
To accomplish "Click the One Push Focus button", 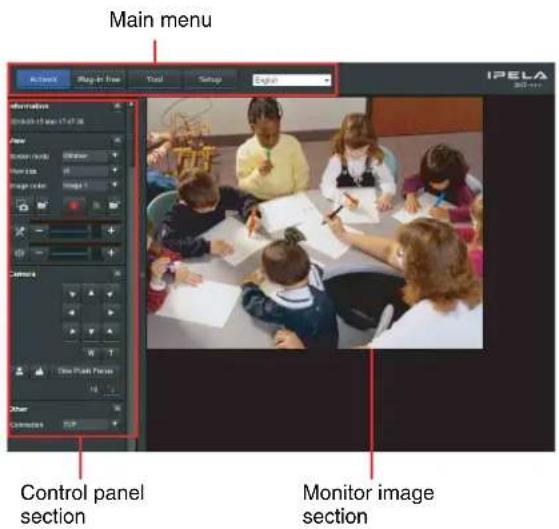I will [85, 371].
